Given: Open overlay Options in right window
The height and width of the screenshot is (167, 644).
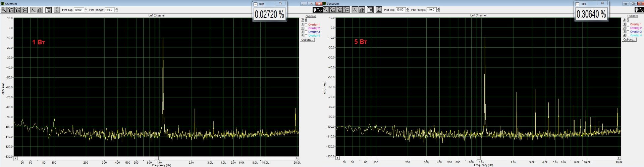Looking at the screenshot, I should [629, 39].
